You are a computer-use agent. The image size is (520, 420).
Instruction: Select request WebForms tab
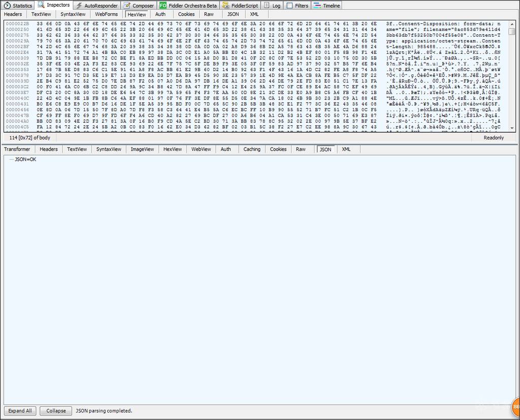(x=107, y=14)
